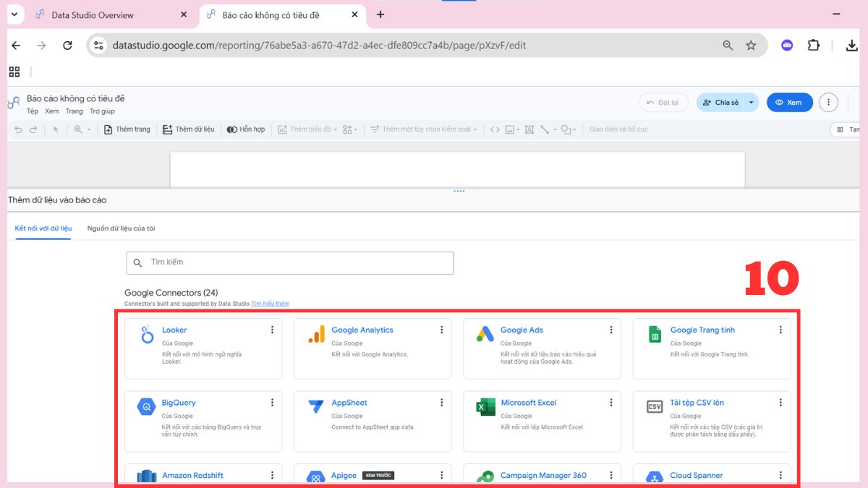
Task: Click the BigQuery hexagon icon
Action: point(147,407)
